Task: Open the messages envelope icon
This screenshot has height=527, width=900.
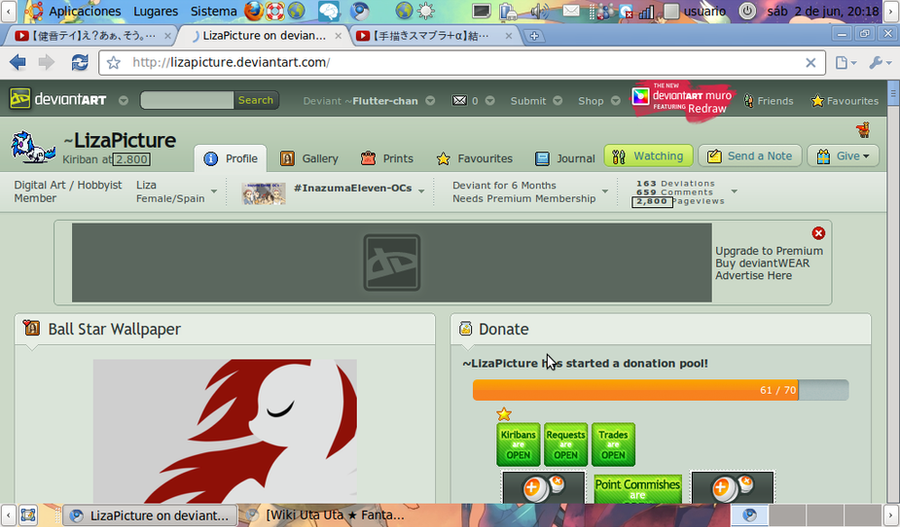Action: (459, 100)
